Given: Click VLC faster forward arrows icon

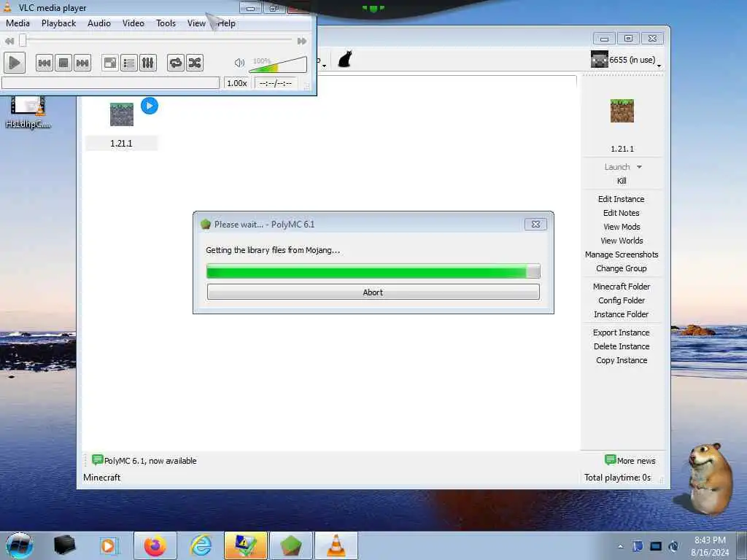Looking at the screenshot, I should click(302, 41).
